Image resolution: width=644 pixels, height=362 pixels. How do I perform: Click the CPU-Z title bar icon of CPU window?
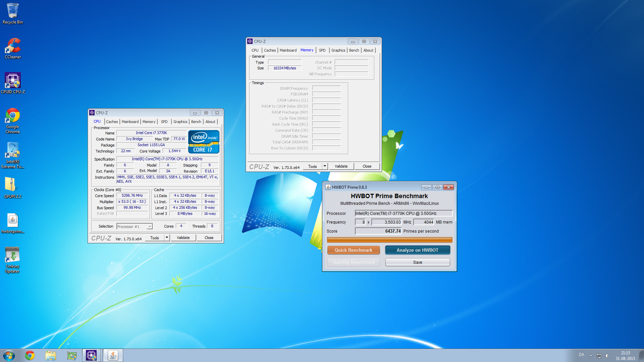pos(92,113)
